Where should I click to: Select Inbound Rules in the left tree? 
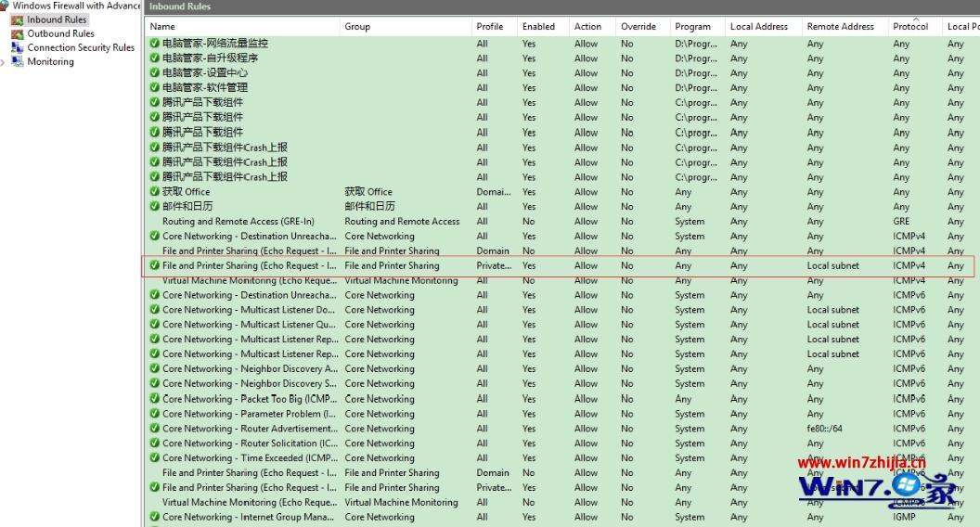(x=57, y=20)
